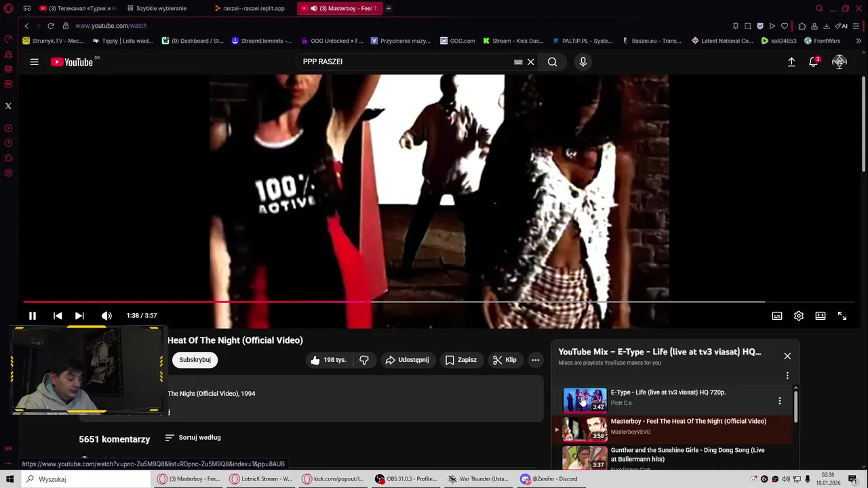Close the YouTube Mix playlist panel
The height and width of the screenshot is (488, 868).
point(787,356)
